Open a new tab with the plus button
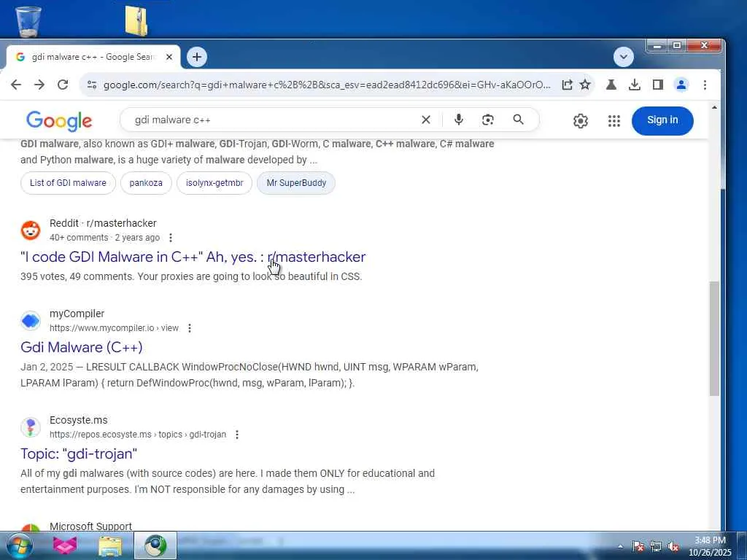 click(x=197, y=57)
